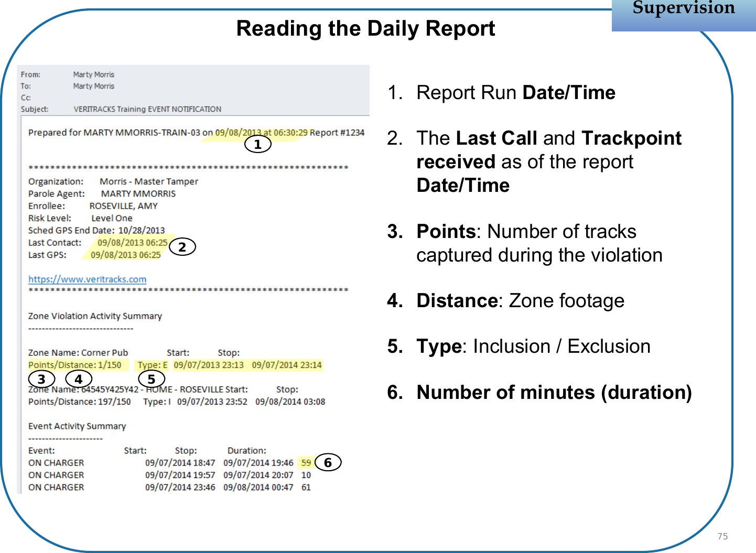This screenshot has width=756, height=553.
Task: Select Zone Violation Activity Summary heading
Action: coord(95,316)
